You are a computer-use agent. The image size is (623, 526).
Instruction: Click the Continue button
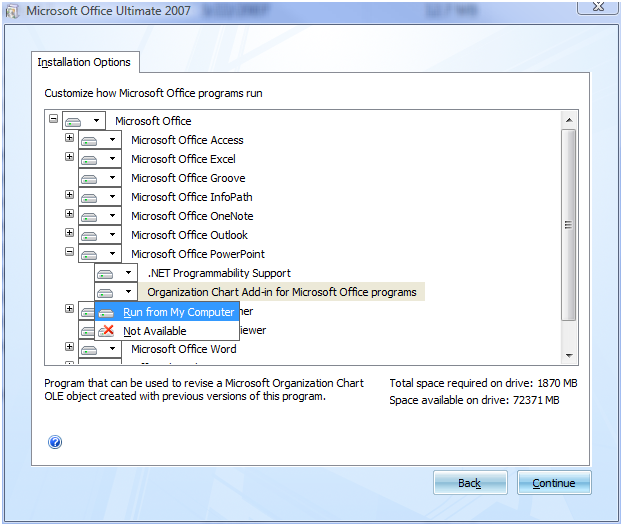coord(554,483)
